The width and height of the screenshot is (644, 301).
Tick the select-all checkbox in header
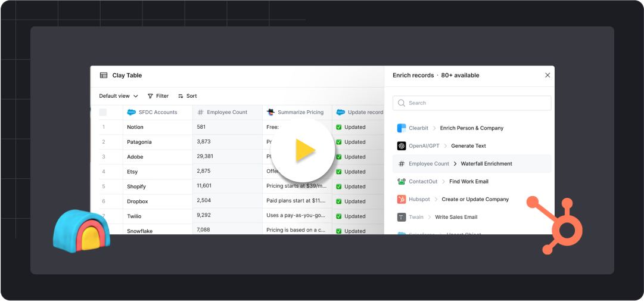coord(102,112)
